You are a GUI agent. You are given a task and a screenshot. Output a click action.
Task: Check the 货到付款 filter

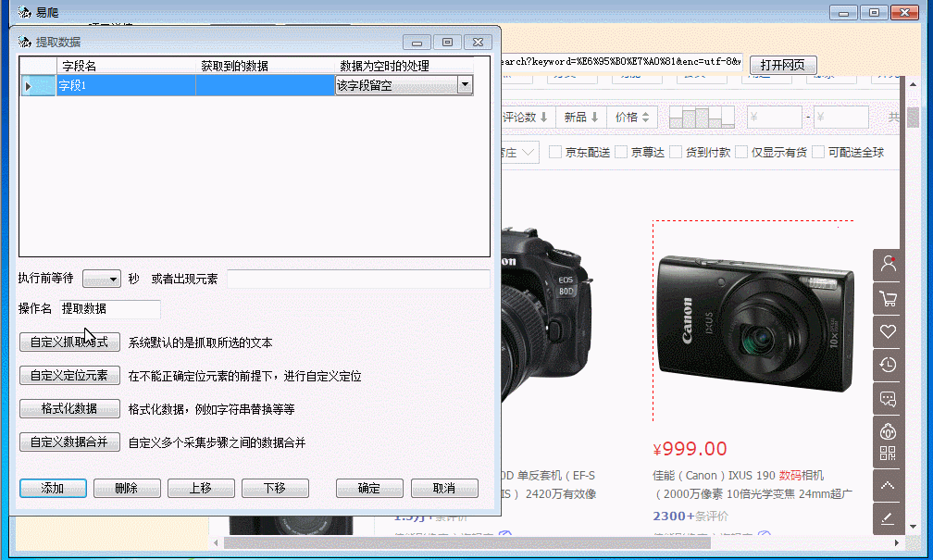(x=676, y=153)
